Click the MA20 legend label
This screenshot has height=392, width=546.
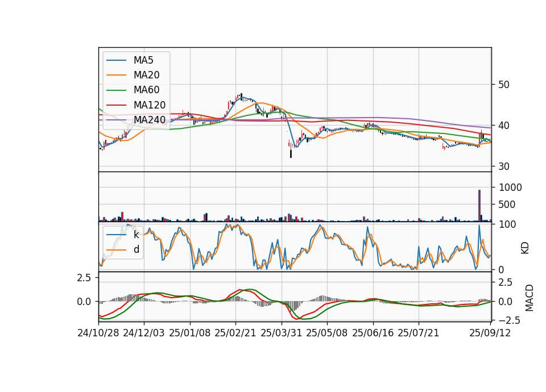click(x=146, y=75)
